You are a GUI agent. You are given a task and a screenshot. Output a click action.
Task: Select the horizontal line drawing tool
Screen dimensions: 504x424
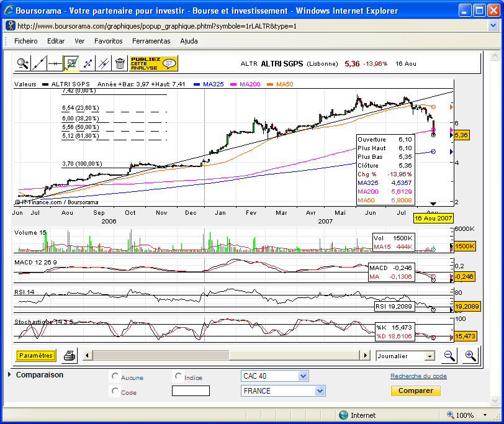pos(55,63)
